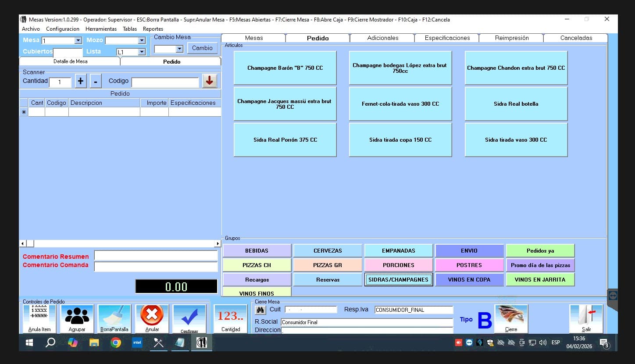
Task: Switch to the Mesas tab
Action: 254,38
